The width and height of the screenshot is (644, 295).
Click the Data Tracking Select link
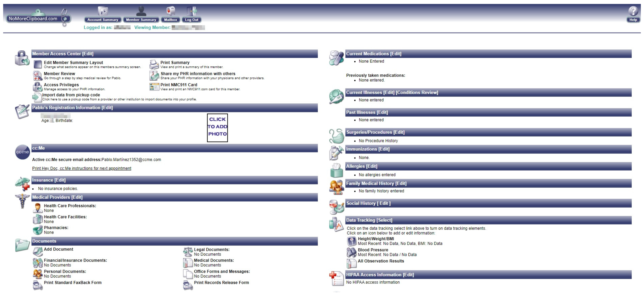pyautogui.click(x=384, y=220)
